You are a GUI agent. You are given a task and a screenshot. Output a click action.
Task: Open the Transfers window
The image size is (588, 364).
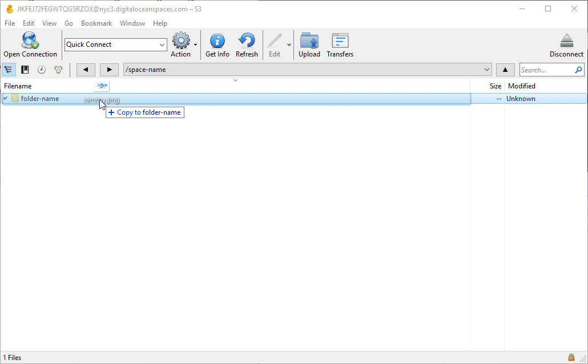tap(340, 41)
